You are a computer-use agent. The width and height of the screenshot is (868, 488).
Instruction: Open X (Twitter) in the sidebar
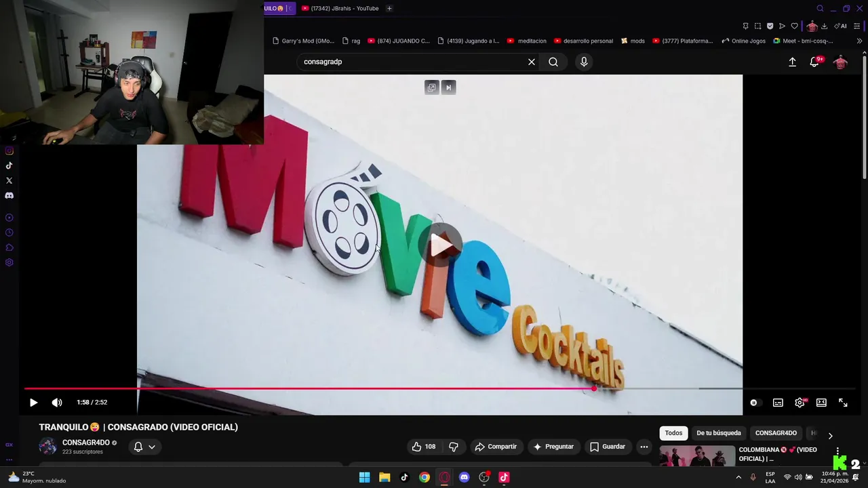point(9,180)
